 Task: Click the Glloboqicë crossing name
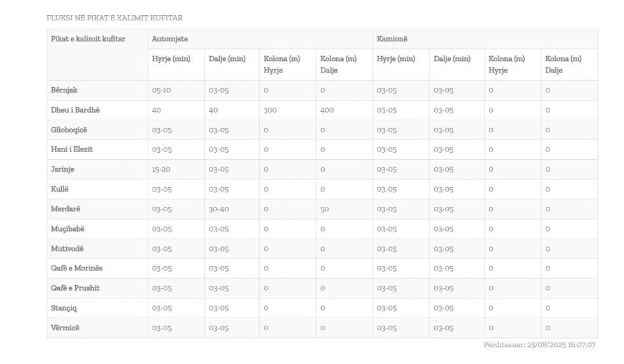69,130
